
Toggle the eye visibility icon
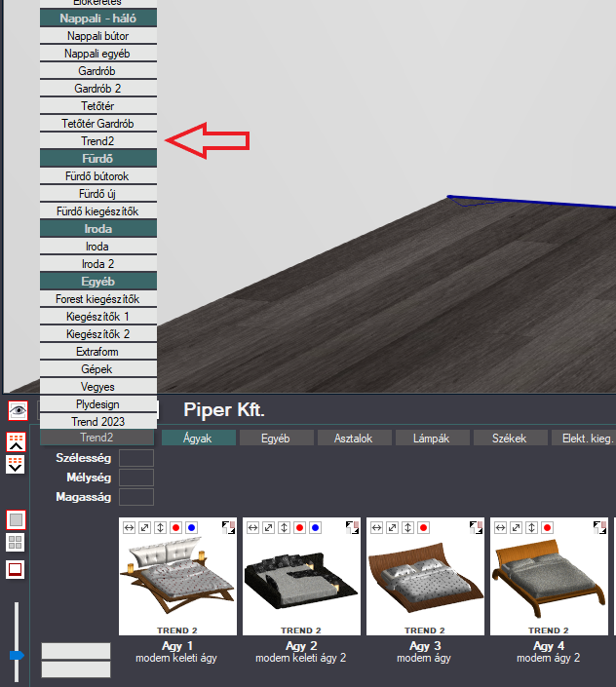tap(18, 410)
